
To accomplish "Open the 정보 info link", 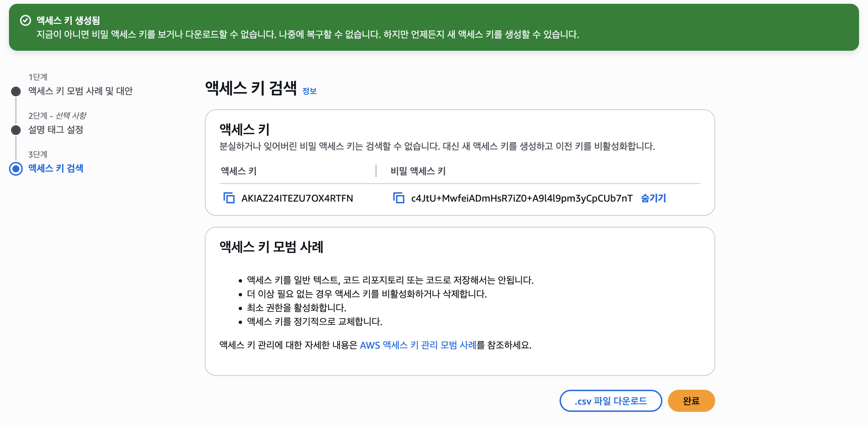I will tap(309, 91).
